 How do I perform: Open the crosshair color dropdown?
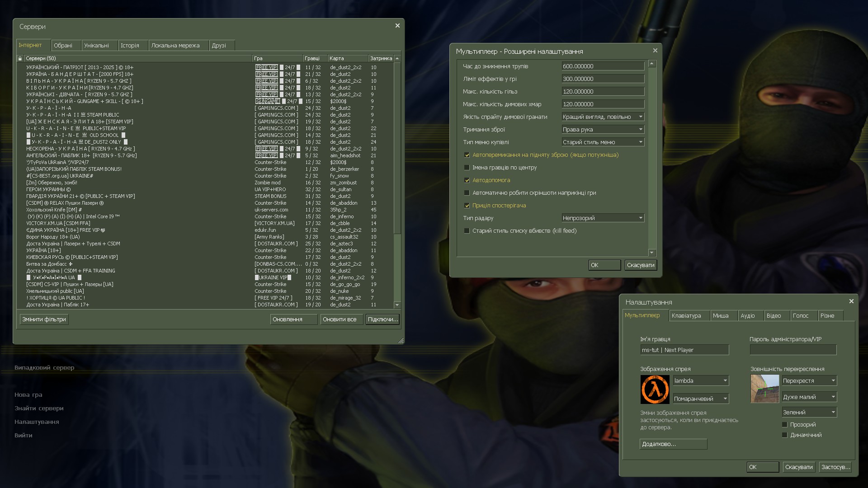click(809, 413)
